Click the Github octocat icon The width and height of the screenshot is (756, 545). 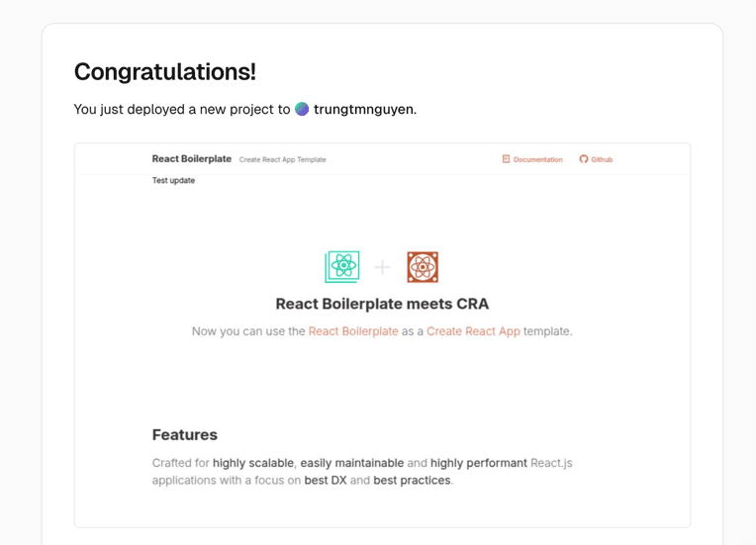coord(584,159)
